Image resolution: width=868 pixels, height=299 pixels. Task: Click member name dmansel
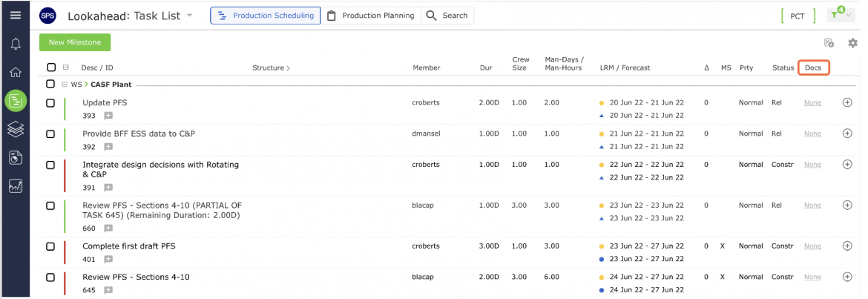click(x=427, y=134)
